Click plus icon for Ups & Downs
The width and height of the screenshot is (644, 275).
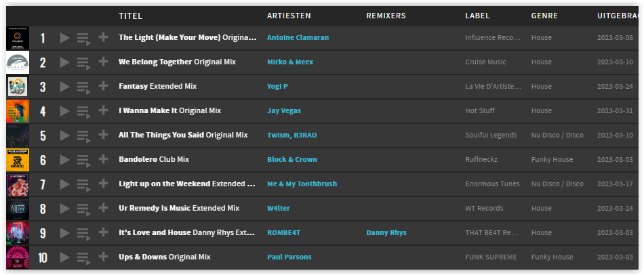[x=103, y=257]
